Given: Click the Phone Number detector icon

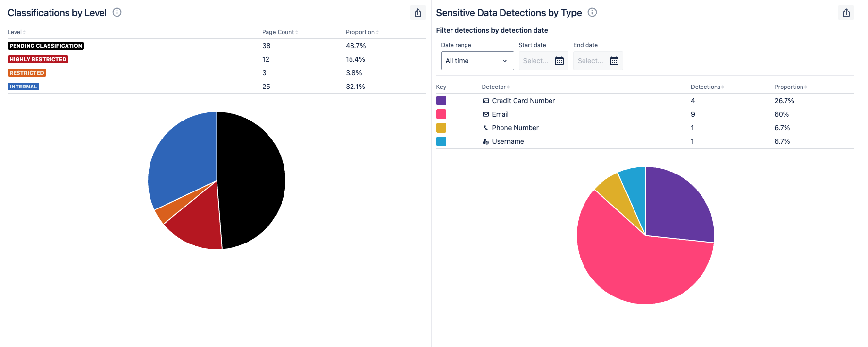Looking at the screenshot, I should pyautogui.click(x=485, y=128).
